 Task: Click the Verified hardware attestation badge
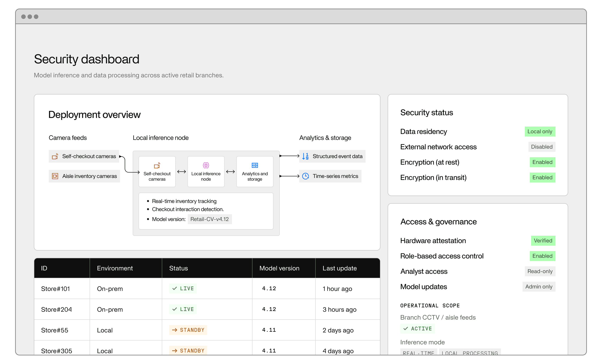[543, 240]
